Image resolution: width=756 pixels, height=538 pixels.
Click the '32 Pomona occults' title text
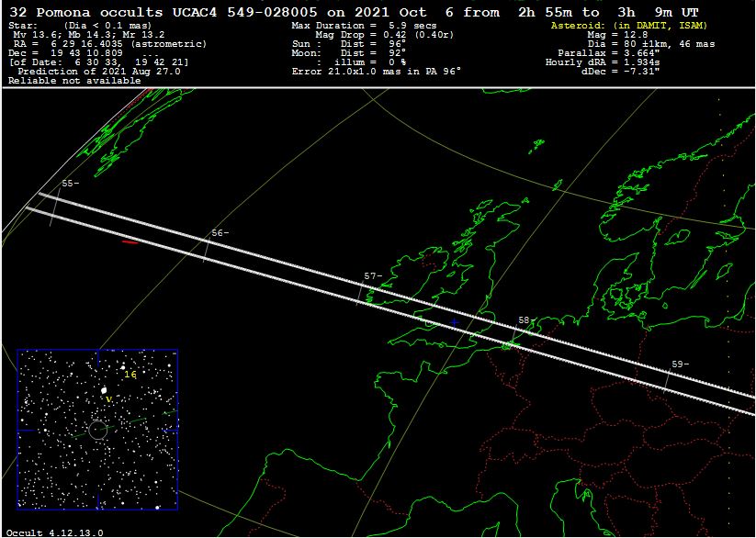pyautogui.click(x=85, y=11)
